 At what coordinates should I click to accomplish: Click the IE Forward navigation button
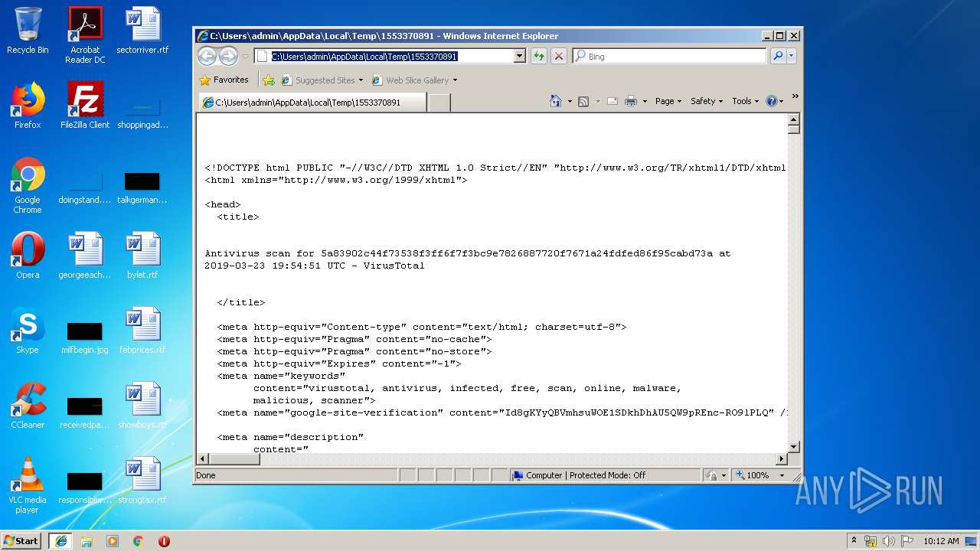228,56
